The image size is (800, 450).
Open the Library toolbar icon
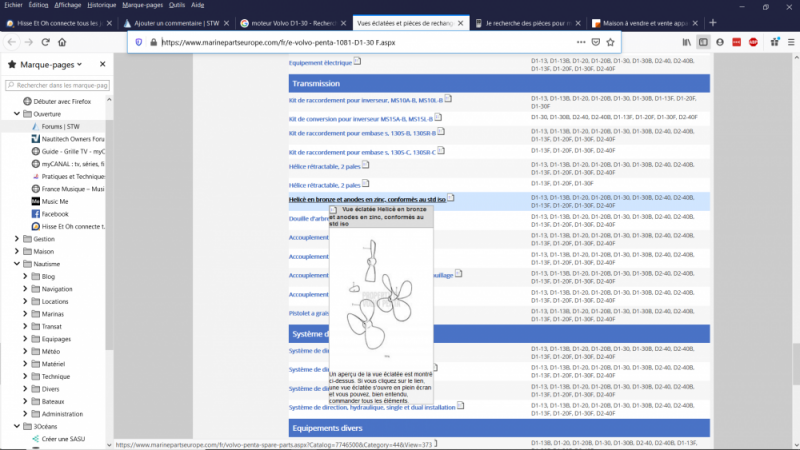coord(687,42)
